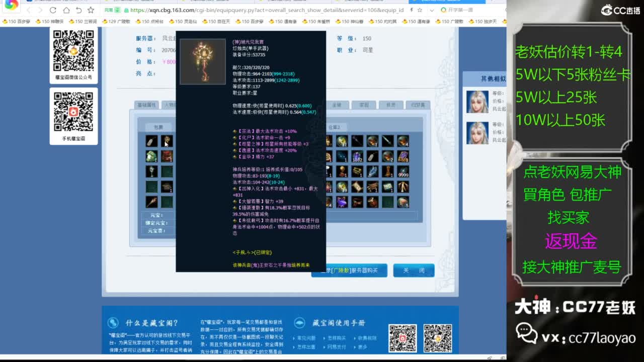Open address bar dropdown chevron
The height and width of the screenshot is (362, 644).
coord(432,10)
